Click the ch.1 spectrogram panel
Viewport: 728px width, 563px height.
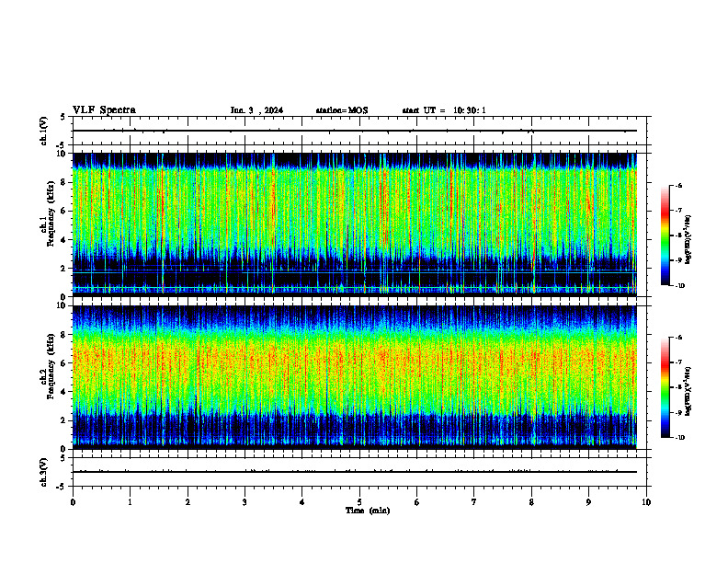click(355, 224)
